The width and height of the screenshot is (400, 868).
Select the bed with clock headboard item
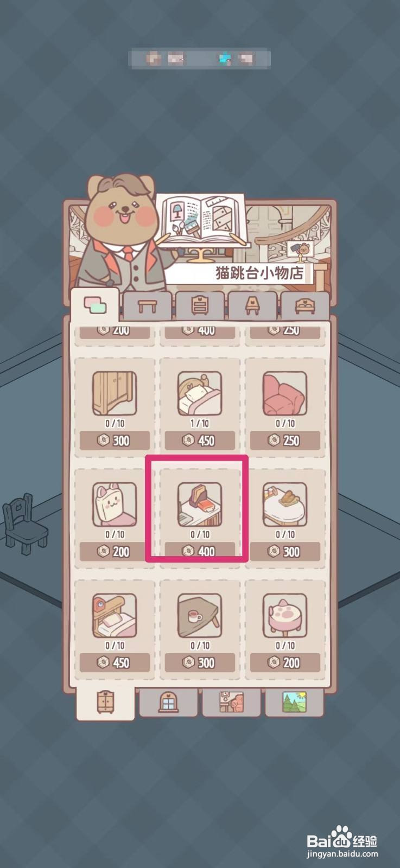(115, 616)
